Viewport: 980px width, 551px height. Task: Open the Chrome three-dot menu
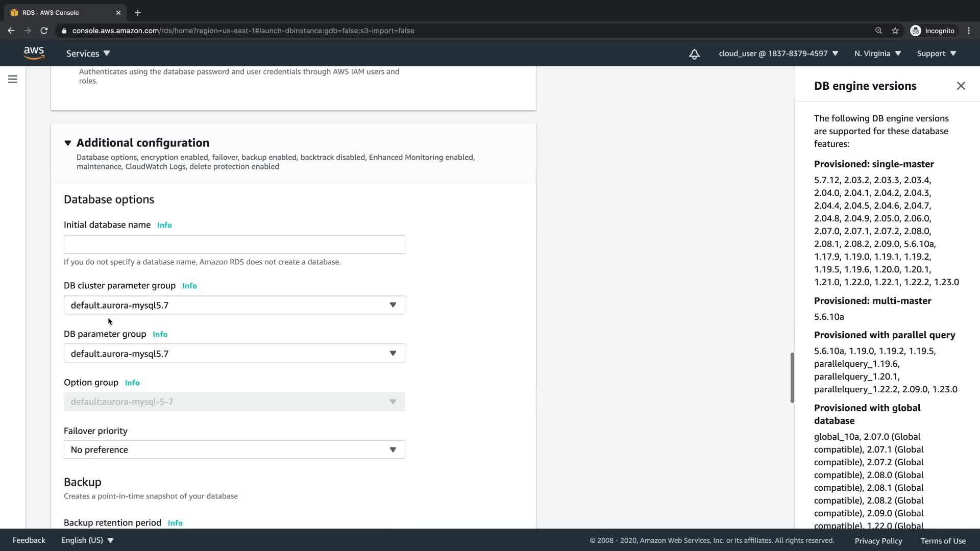pyautogui.click(x=969, y=31)
